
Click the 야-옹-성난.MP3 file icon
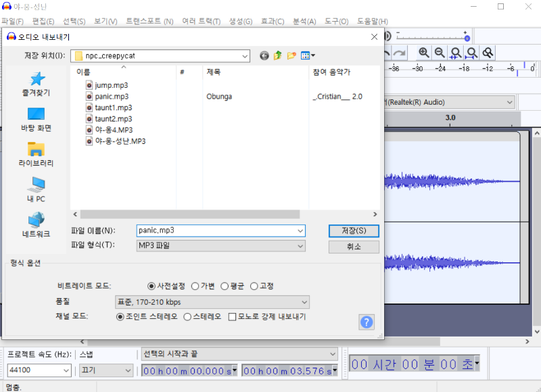tap(89, 141)
